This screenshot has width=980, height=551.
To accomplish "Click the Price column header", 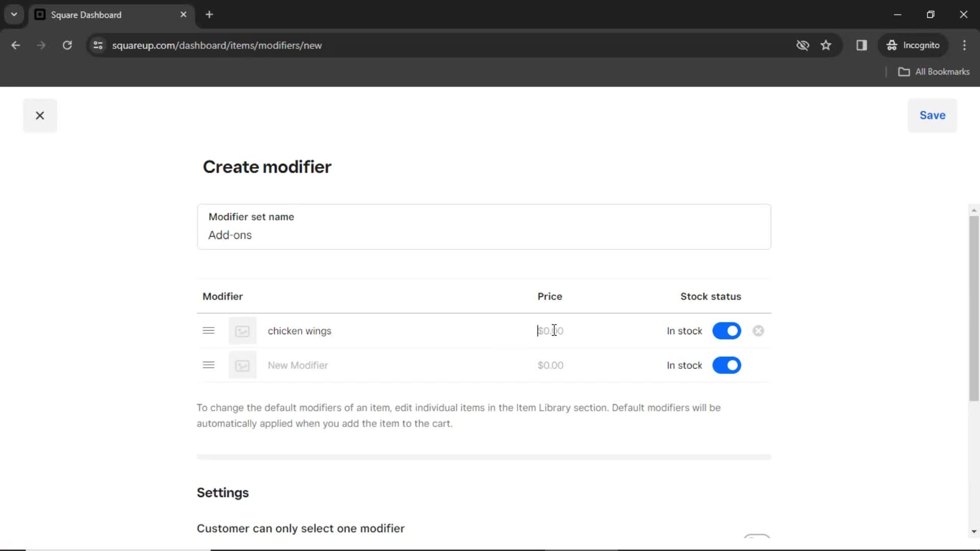I will click(x=550, y=296).
